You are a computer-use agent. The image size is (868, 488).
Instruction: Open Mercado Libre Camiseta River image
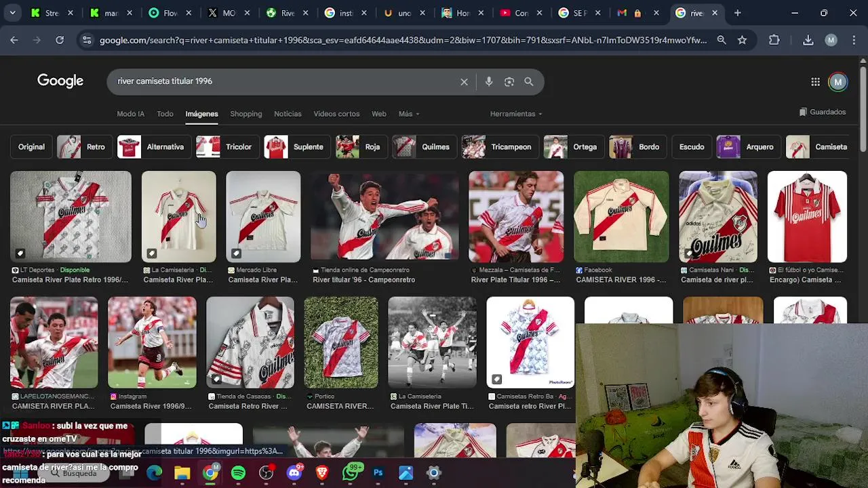(263, 216)
